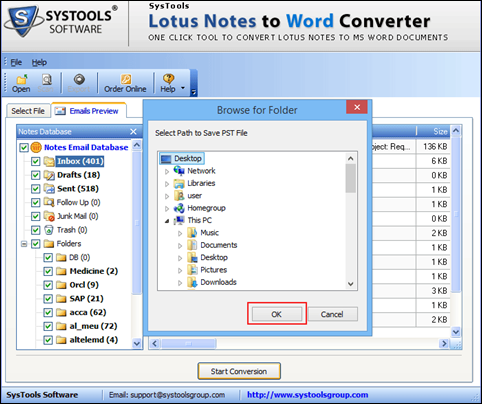Open the systoolsgroup.com website link
The height and width of the screenshot is (404, 482).
[307, 395]
